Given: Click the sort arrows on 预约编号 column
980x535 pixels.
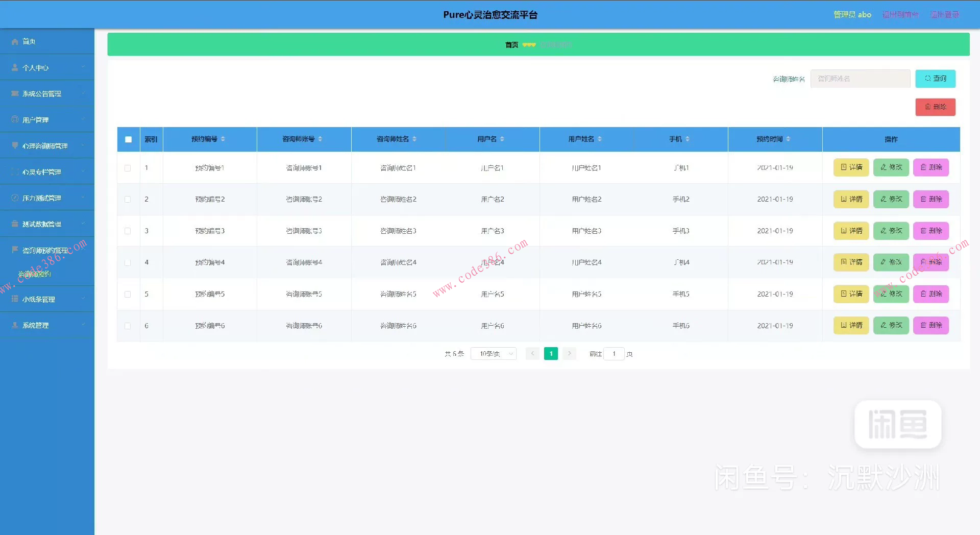Looking at the screenshot, I should click(223, 139).
